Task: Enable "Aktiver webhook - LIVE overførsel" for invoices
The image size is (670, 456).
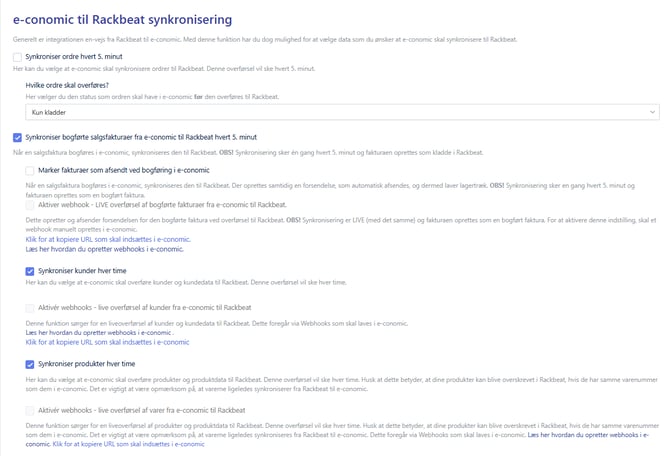Action: coord(30,204)
